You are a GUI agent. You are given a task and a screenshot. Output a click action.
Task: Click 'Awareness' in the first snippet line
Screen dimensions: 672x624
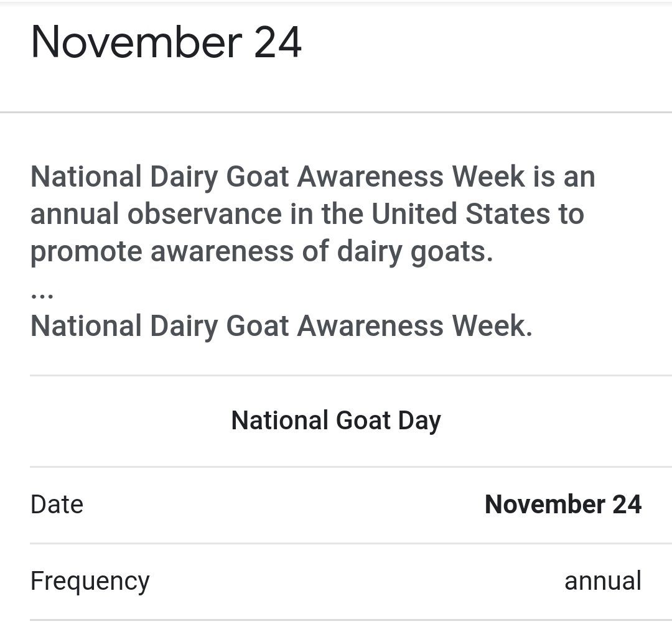(x=370, y=177)
